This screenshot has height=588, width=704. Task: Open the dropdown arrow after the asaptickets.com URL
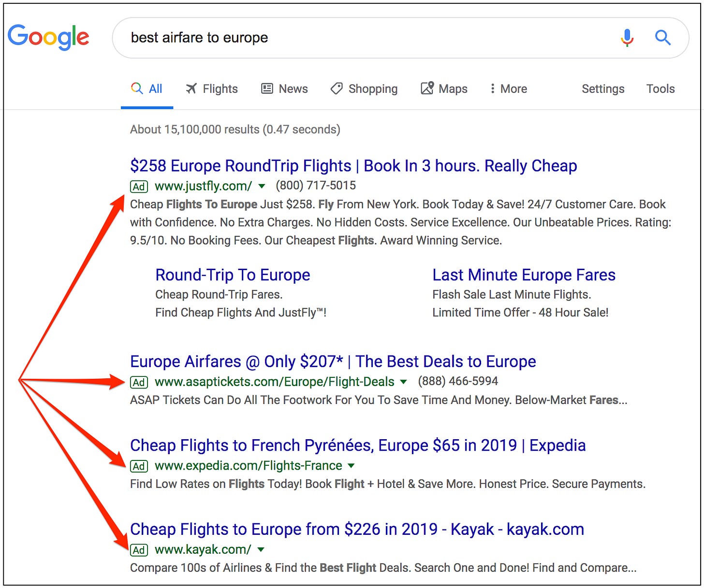point(404,382)
